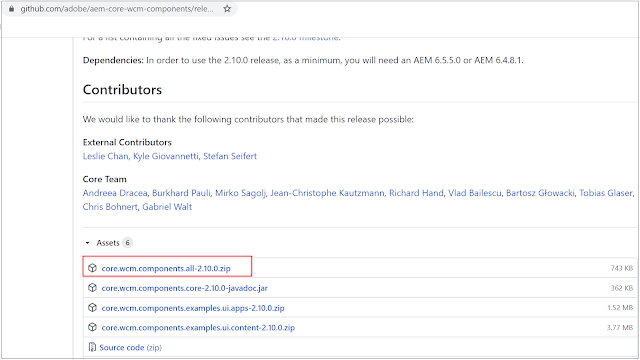Click the 743 KB file size text
This screenshot has width=640, height=360.
[x=622, y=268]
